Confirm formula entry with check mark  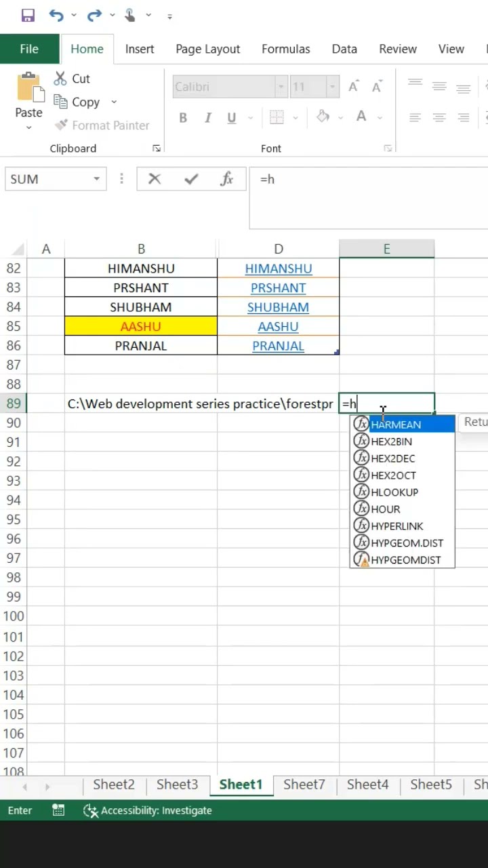pos(191,179)
